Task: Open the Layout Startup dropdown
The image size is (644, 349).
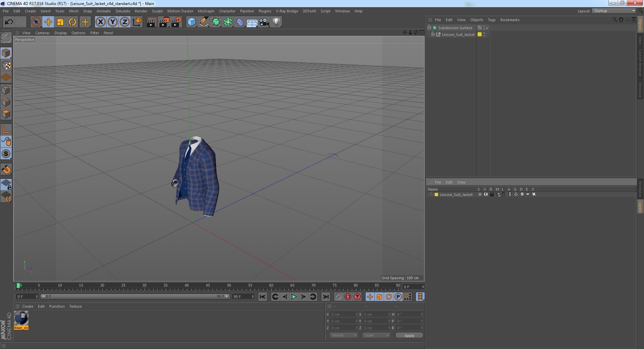Action: tap(614, 11)
